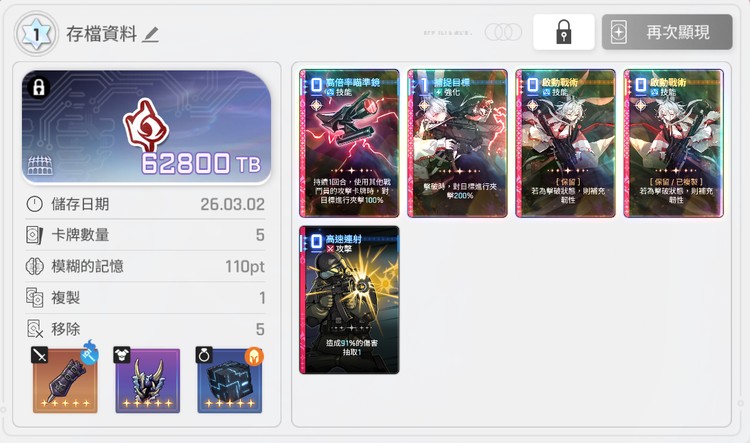750x443 pixels.
Task: Click the 卡牌數量 row
Action: pos(145,235)
